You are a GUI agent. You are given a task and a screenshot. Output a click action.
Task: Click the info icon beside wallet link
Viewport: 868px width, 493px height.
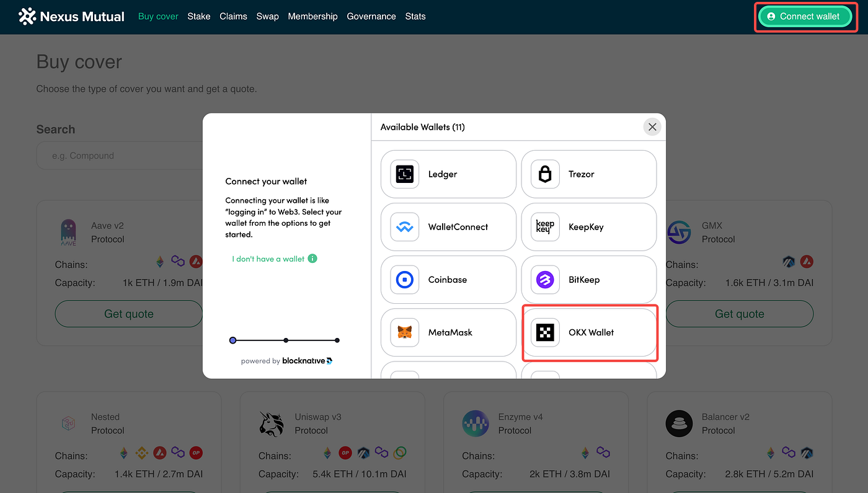point(312,258)
